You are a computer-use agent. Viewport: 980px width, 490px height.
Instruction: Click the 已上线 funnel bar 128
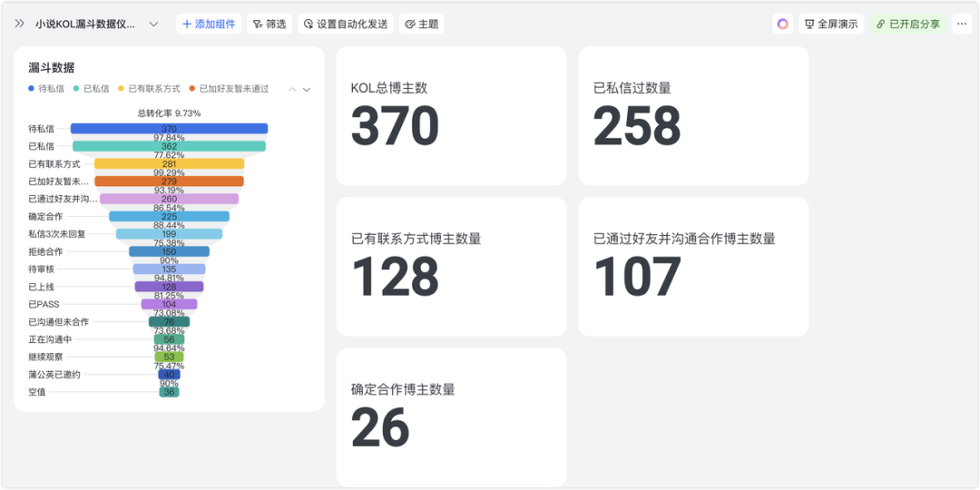(169, 286)
